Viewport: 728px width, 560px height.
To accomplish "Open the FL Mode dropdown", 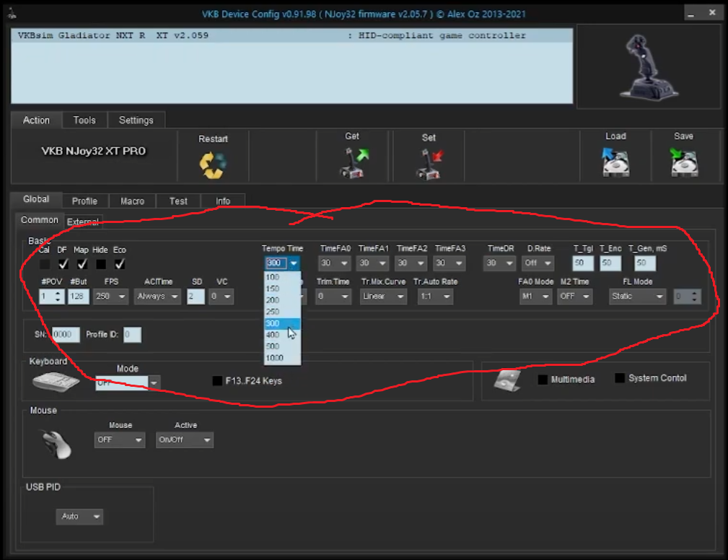I will pos(638,297).
